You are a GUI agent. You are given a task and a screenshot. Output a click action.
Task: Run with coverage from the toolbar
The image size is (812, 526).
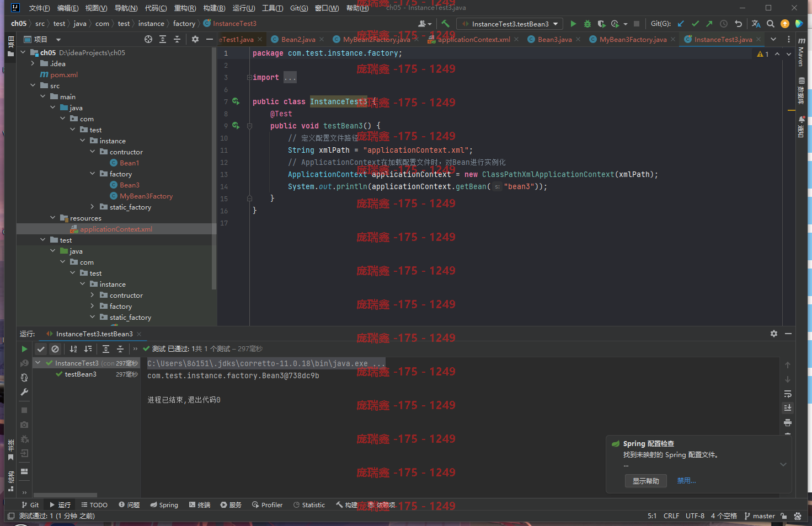pos(601,24)
